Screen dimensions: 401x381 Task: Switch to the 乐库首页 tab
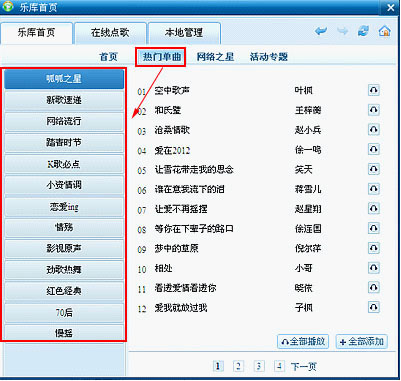(36, 33)
